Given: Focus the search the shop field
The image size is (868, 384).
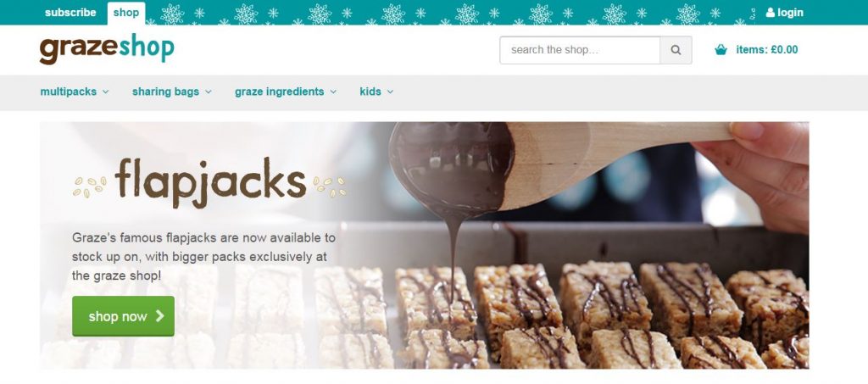Looking at the screenshot, I should (580, 50).
